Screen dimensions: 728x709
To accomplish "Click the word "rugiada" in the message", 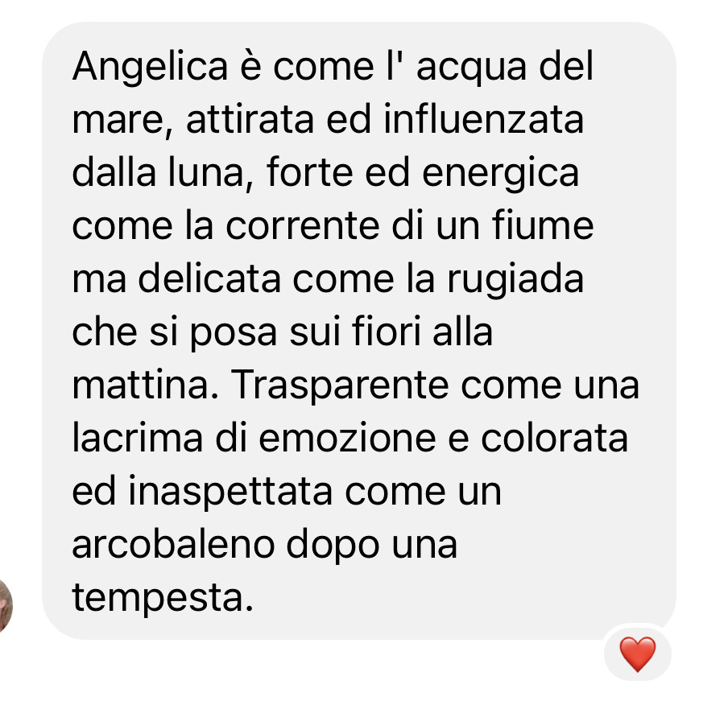I will pos(515,280).
